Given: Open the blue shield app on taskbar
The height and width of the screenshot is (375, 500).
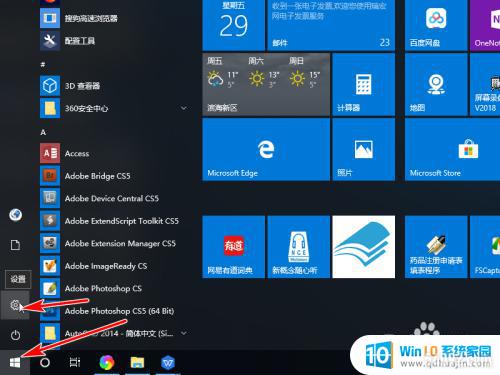Looking at the screenshot, I should pos(168,362).
